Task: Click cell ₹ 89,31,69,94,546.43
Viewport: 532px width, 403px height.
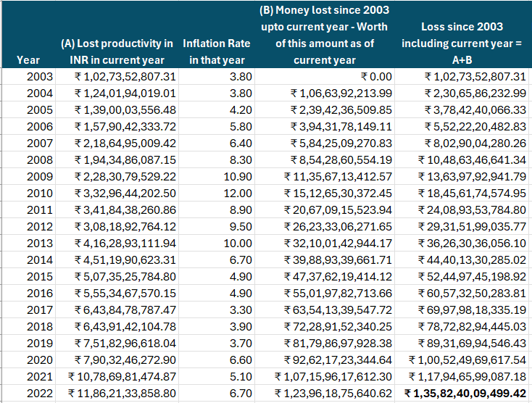Action: click(x=462, y=343)
